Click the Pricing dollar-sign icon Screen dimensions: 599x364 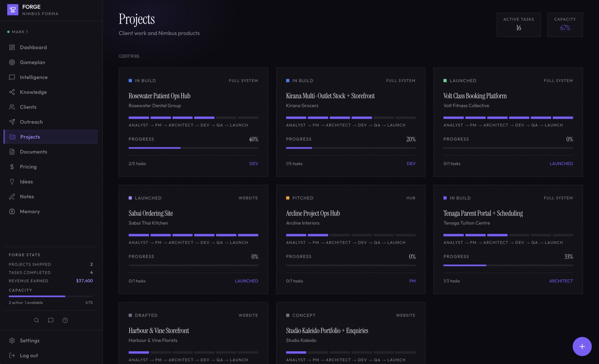point(12,167)
